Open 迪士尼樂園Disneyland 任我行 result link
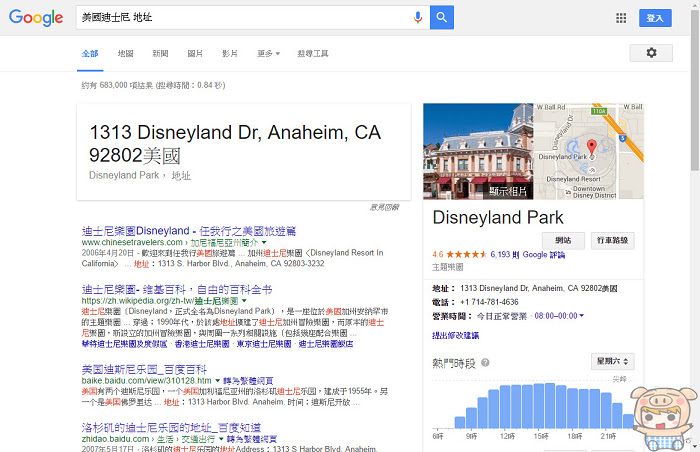Viewport: 700px width, 452px height. point(189,231)
